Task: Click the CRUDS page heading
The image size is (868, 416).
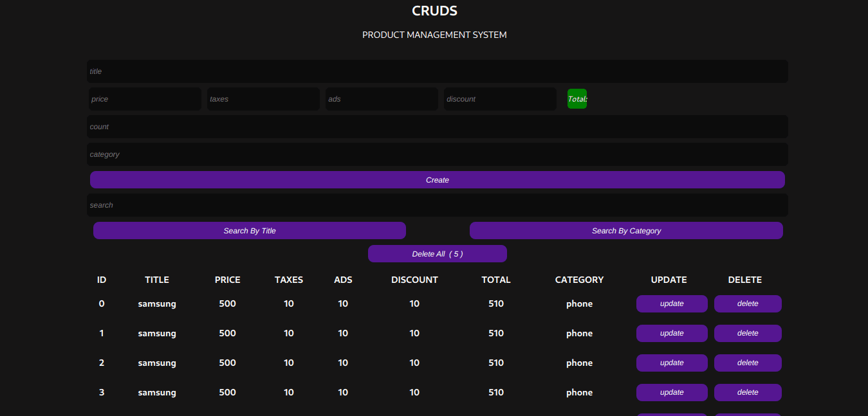Action: coord(434,11)
